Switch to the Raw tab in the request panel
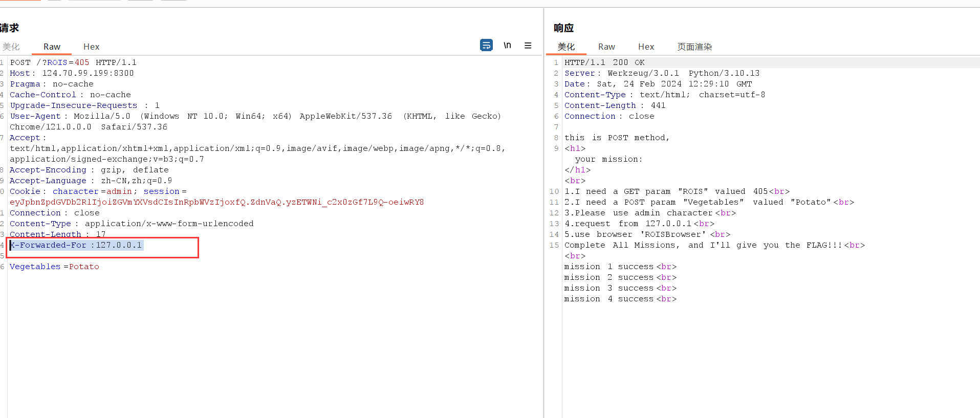This screenshot has width=980, height=418. pos(52,47)
